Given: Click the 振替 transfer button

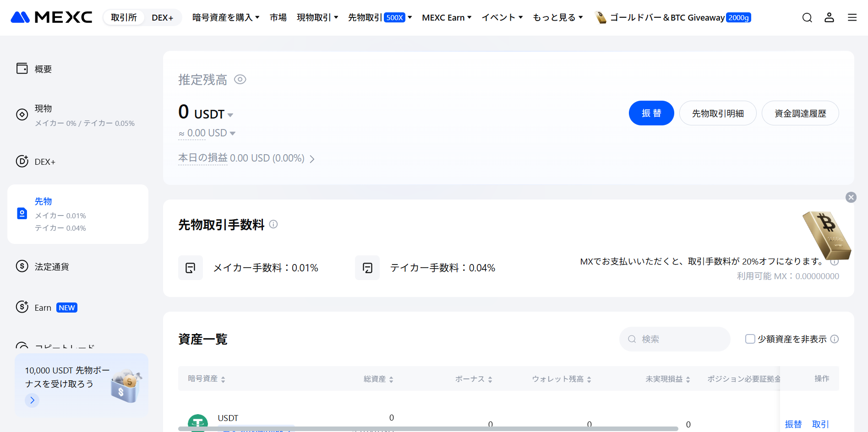Looking at the screenshot, I should [x=651, y=113].
